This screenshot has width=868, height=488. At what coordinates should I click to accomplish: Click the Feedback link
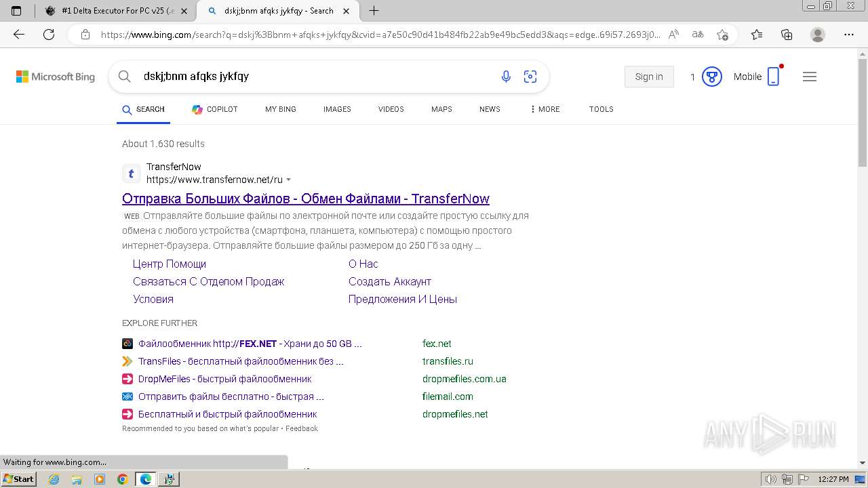pos(302,428)
